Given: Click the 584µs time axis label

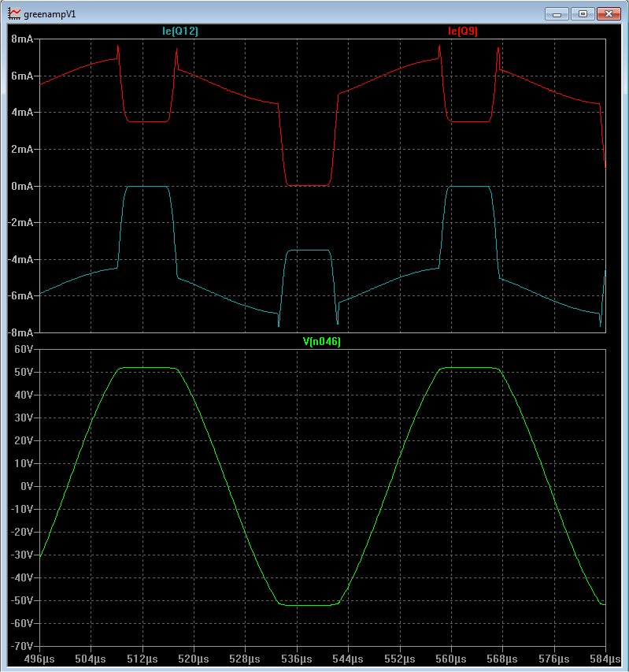Looking at the screenshot, I should point(605,659).
